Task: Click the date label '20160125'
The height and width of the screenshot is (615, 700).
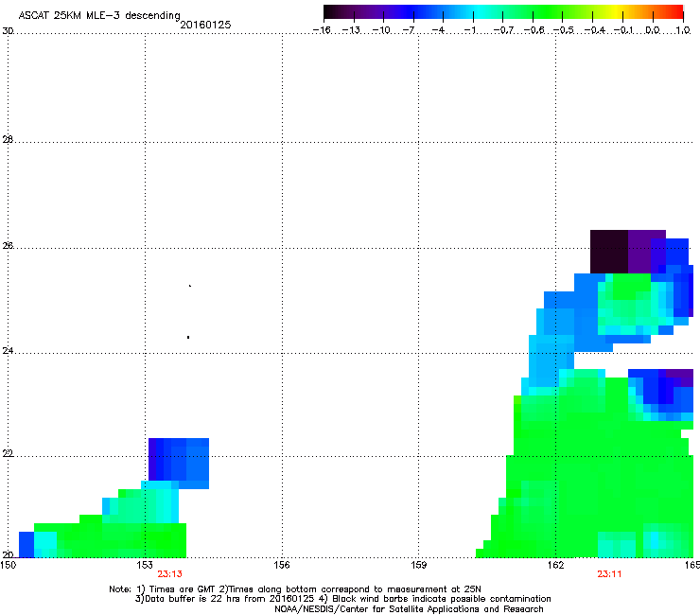Action: (x=205, y=25)
